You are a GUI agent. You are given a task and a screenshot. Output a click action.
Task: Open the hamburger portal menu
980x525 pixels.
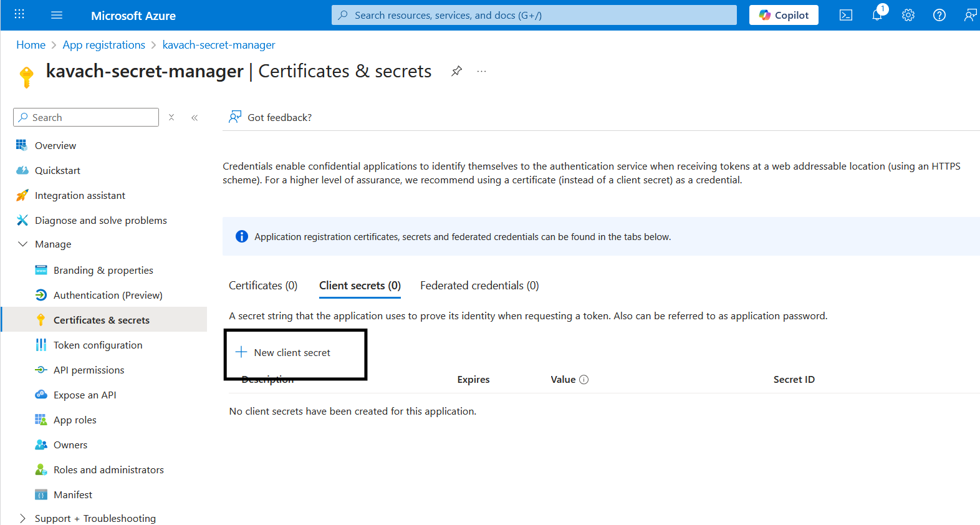point(57,15)
